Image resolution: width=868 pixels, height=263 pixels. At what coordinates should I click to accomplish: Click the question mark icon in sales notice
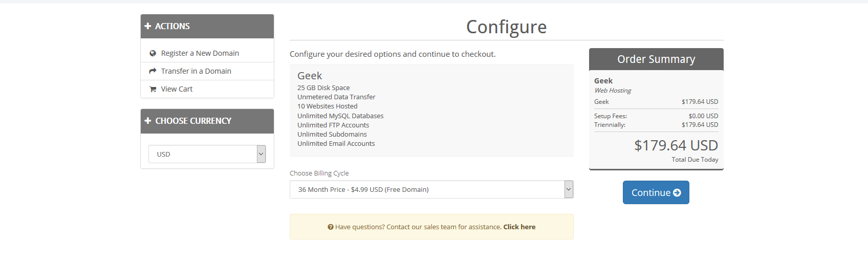[x=331, y=227]
